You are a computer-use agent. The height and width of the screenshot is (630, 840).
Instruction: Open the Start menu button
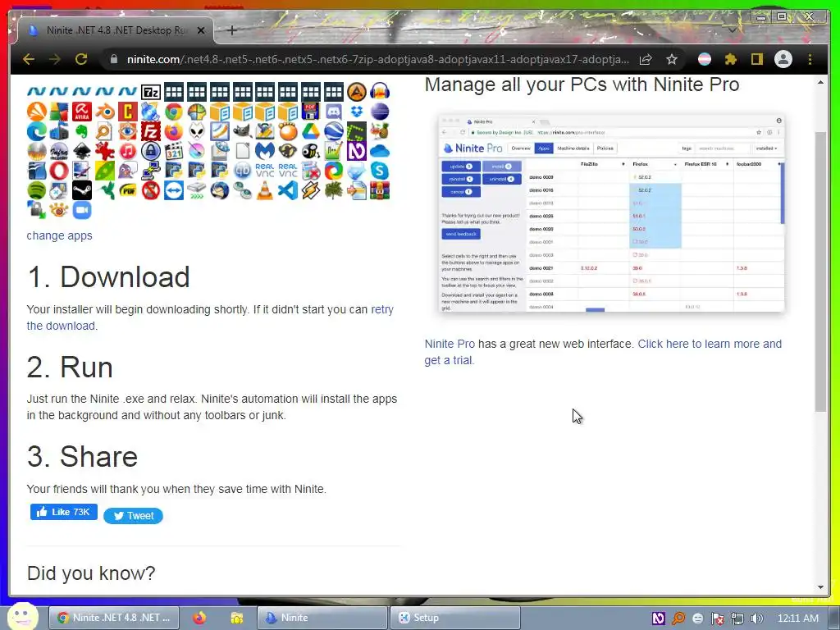22,616
